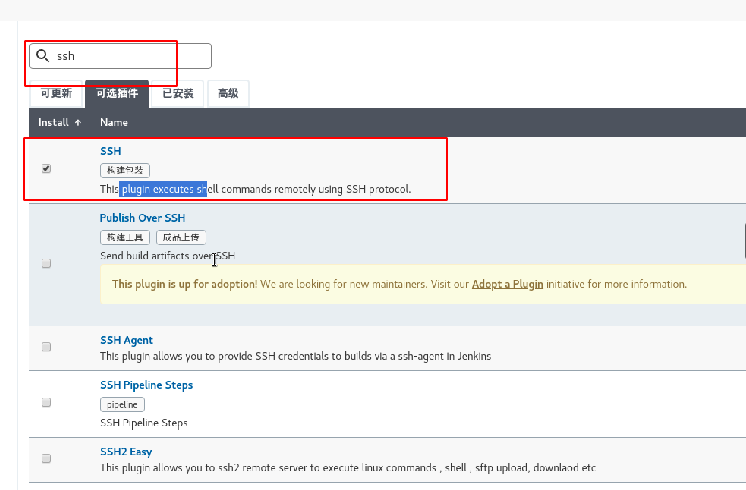Uncheck the SSH plugin install checkbox

pos(46,168)
